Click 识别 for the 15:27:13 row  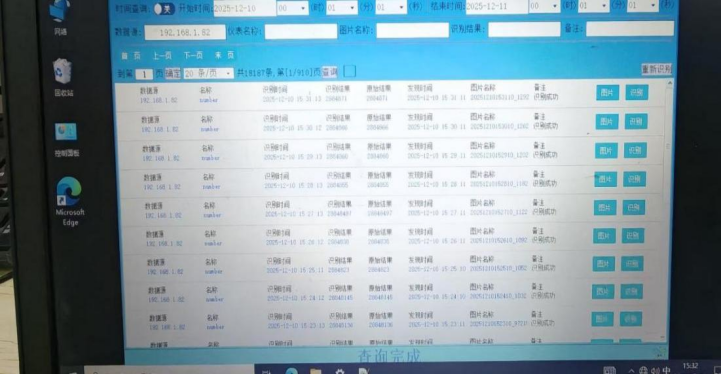tap(634, 207)
